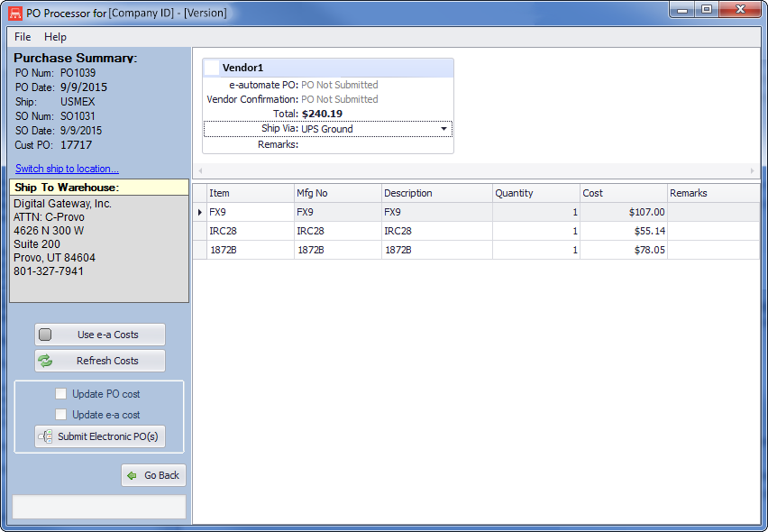Click the PO Processor app icon in title bar

[15, 13]
